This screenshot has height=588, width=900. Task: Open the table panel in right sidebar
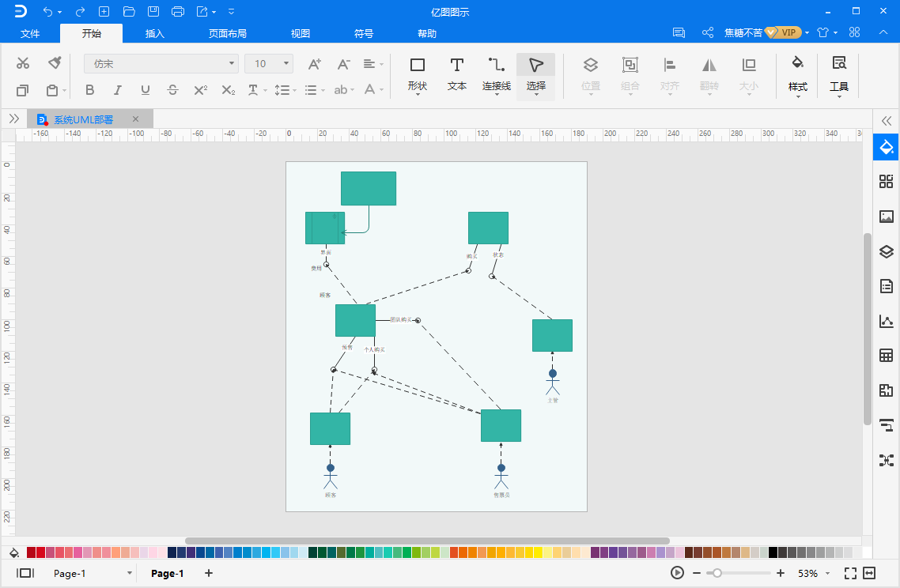(887, 356)
